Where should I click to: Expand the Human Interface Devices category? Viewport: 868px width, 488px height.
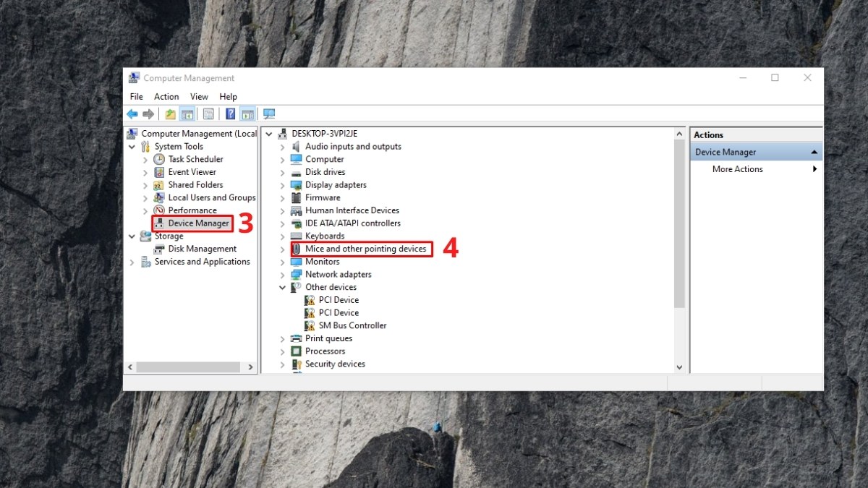click(x=283, y=210)
